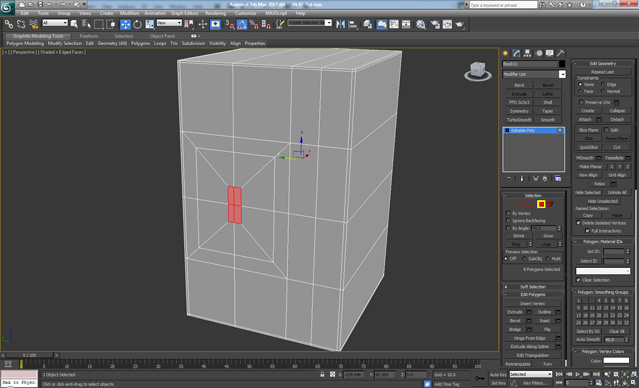Viewport: 639px width, 388px height.
Task: Collapse the Edit Geometry rollout
Action: [x=603, y=64]
